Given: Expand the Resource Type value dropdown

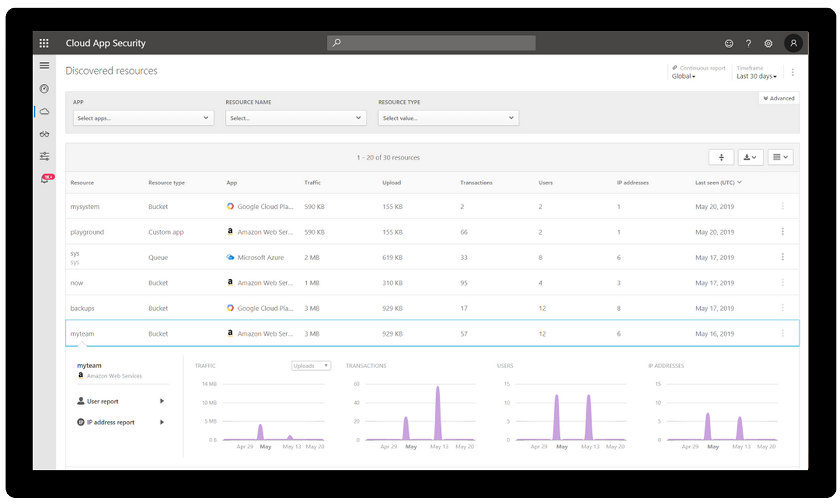Looking at the screenshot, I should tap(448, 118).
